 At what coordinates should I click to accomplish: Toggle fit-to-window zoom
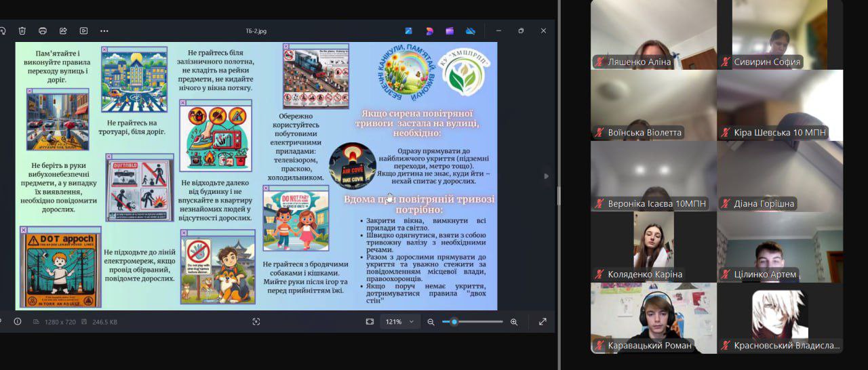point(370,322)
